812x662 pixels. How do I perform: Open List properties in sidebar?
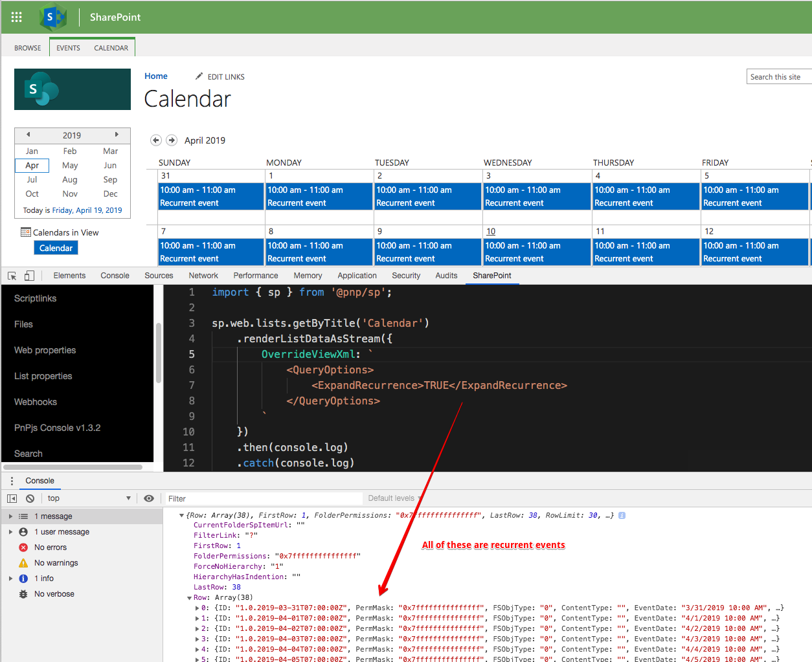coord(43,376)
